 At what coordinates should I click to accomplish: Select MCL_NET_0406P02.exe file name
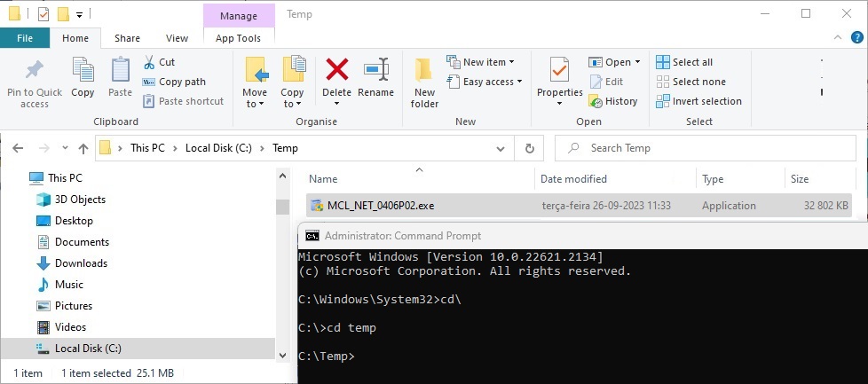point(381,206)
